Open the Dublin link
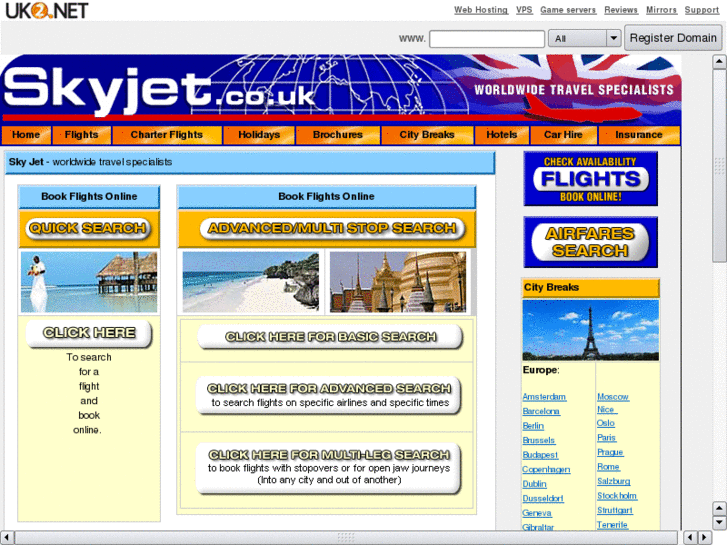727x545 pixels. [x=534, y=484]
